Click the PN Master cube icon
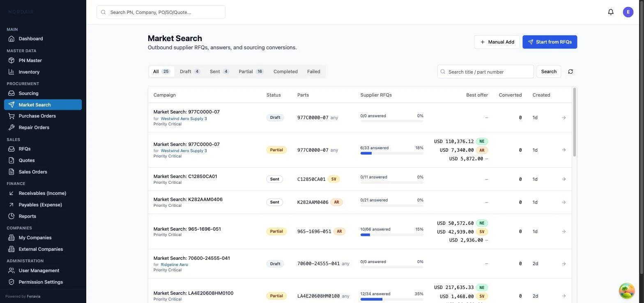644x303 pixels. (x=11, y=60)
